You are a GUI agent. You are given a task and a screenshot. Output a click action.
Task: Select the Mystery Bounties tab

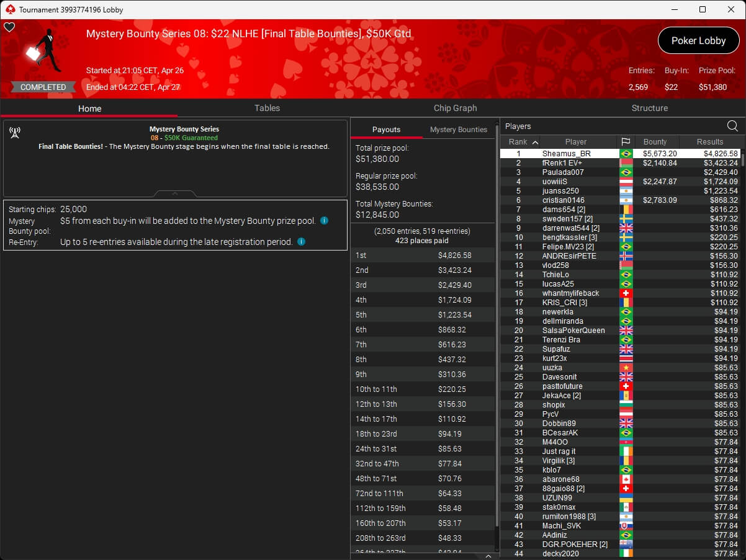[x=458, y=130]
